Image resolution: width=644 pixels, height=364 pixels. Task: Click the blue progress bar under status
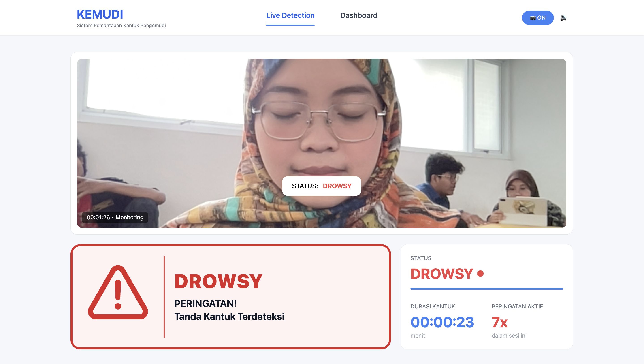click(x=486, y=289)
